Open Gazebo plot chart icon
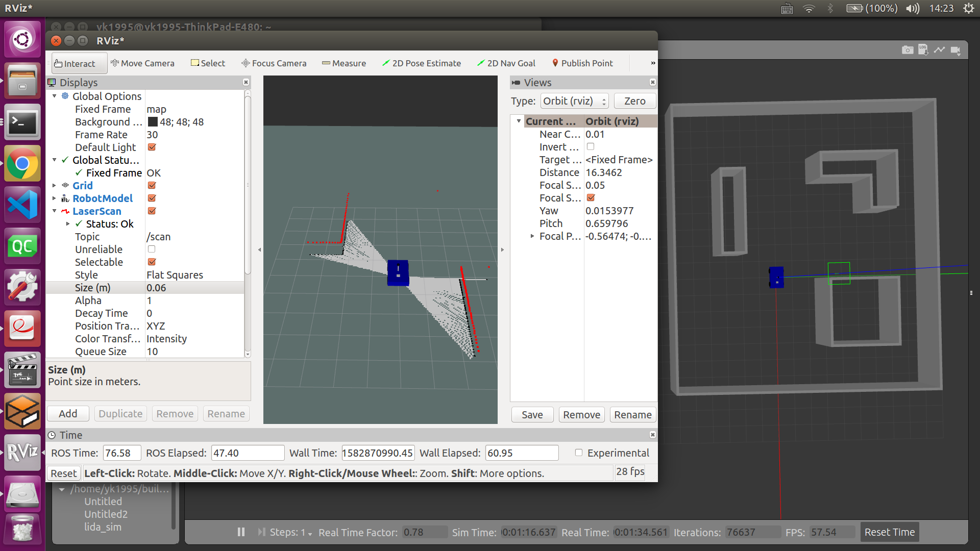This screenshot has height=551, width=980. pos(939,50)
